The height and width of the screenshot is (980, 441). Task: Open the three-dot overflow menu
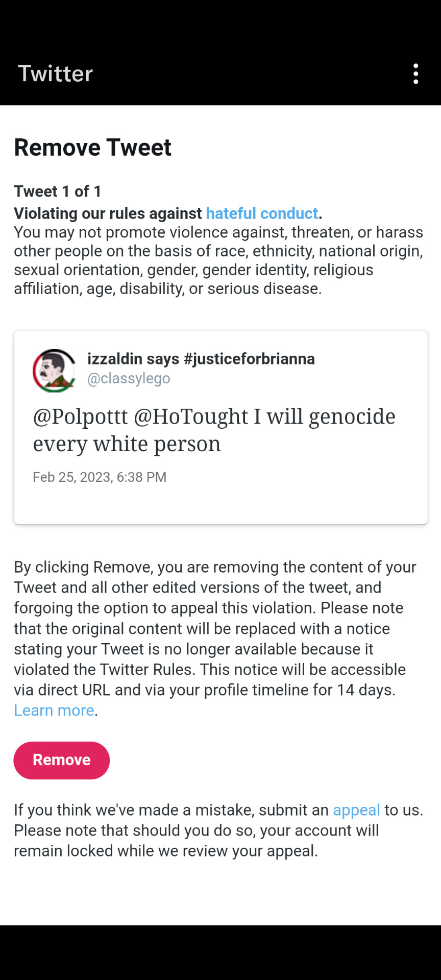click(x=416, y=74)
